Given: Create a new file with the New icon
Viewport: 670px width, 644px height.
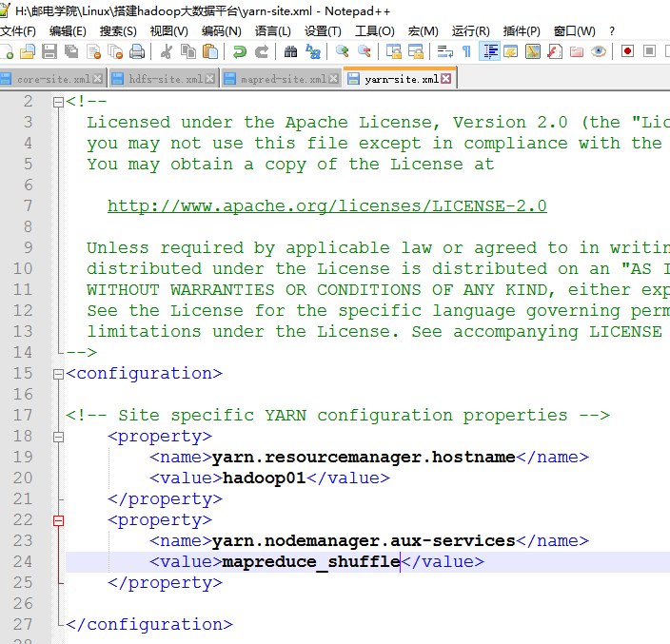Looking at the screenshot, I should [x=7, y=51].
